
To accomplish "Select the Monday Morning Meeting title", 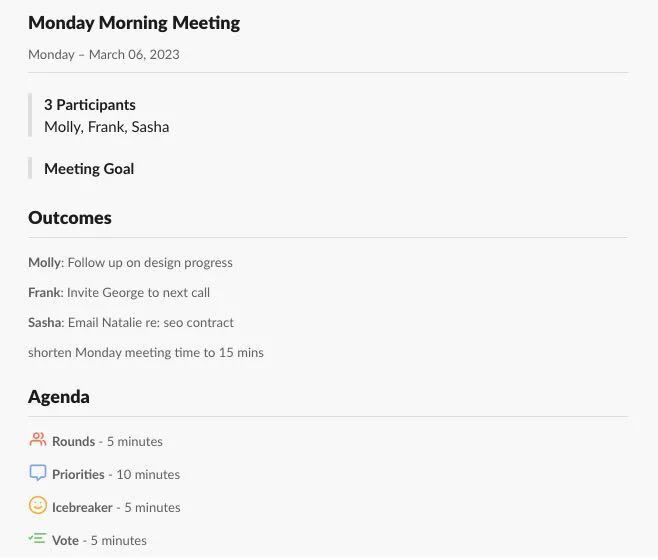I will 134,23.
